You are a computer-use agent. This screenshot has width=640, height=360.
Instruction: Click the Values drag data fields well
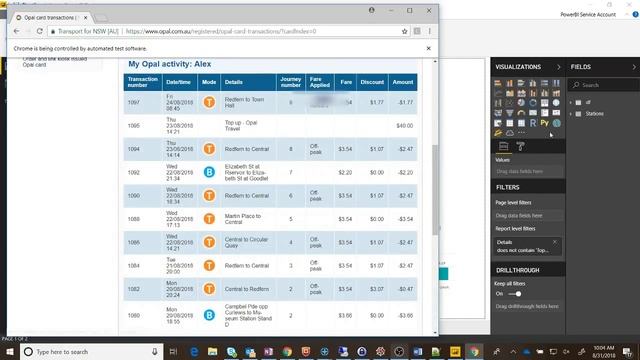tap(528, 171)
